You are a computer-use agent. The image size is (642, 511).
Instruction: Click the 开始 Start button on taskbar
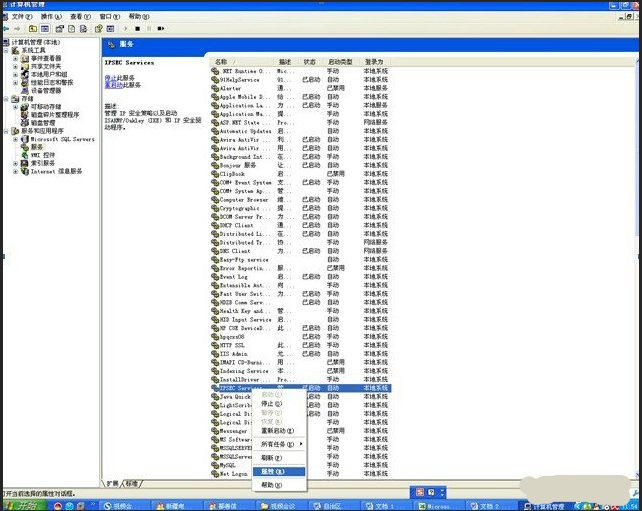(23, 506)
